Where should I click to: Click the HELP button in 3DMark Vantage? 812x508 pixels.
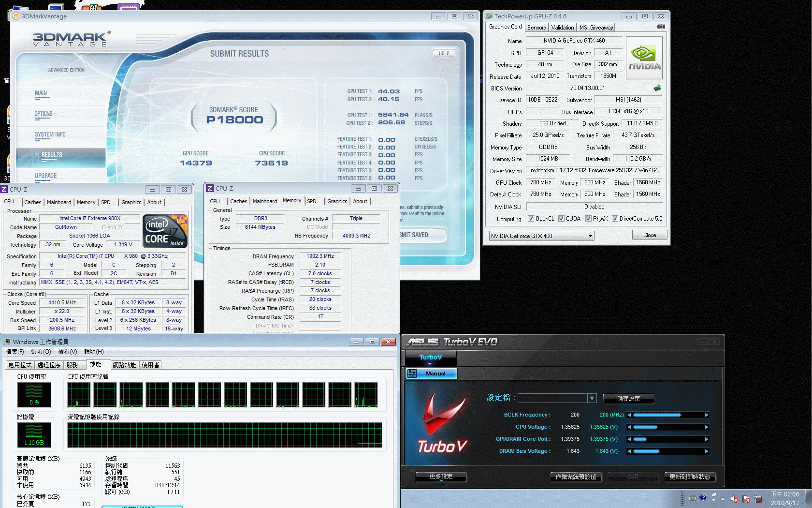pos(444,54)
